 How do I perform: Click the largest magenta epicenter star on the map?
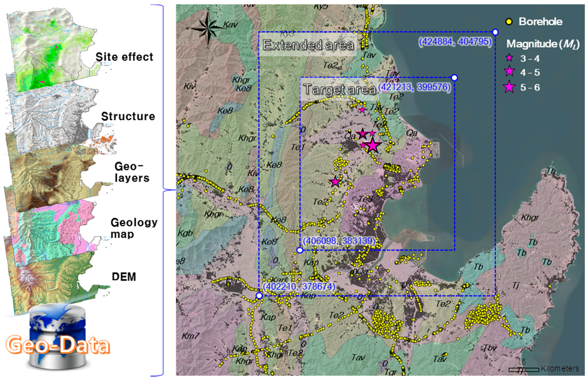(x=372, y=146)
